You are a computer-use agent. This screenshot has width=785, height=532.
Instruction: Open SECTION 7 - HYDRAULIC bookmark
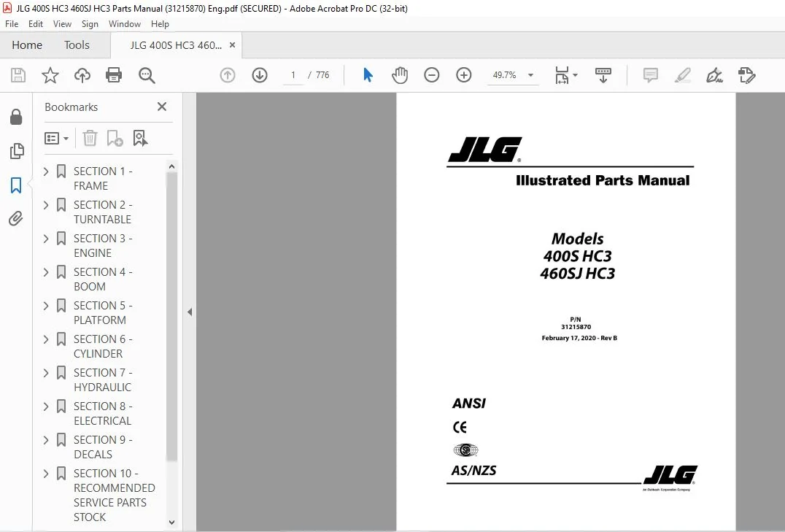tap(103, 379)
